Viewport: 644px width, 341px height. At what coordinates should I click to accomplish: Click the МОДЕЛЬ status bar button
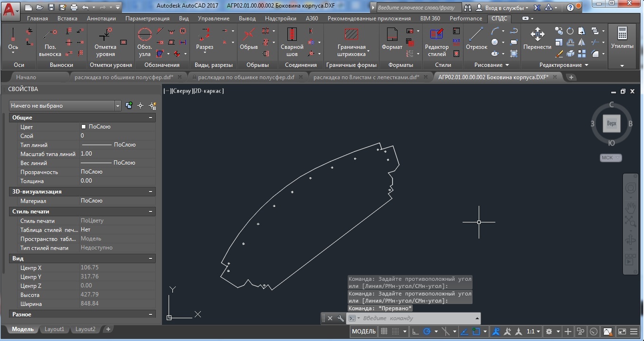tap(363, 332)
